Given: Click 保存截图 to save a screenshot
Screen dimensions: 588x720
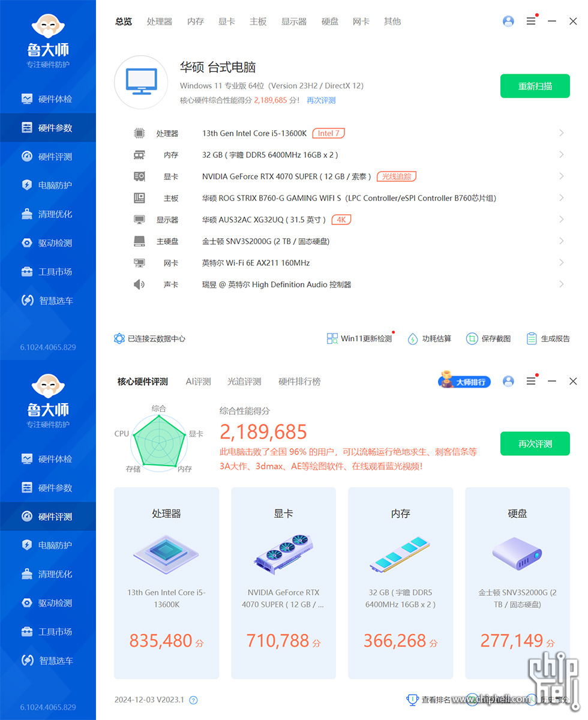Looking at the screenshot, I should (488, 338).
